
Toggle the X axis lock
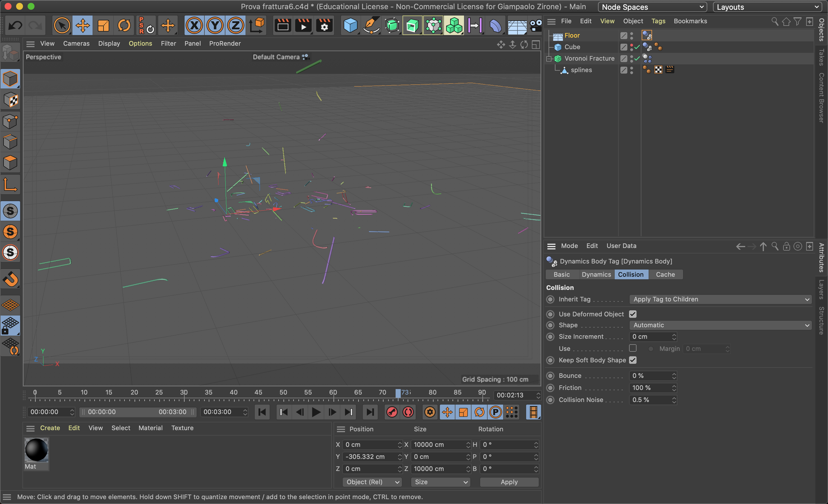[194, 25]
